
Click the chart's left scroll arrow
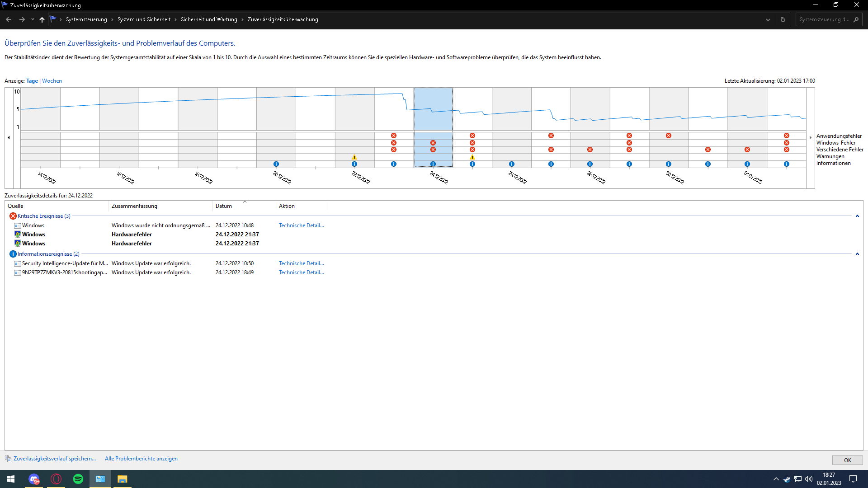(x=9, y=138)
